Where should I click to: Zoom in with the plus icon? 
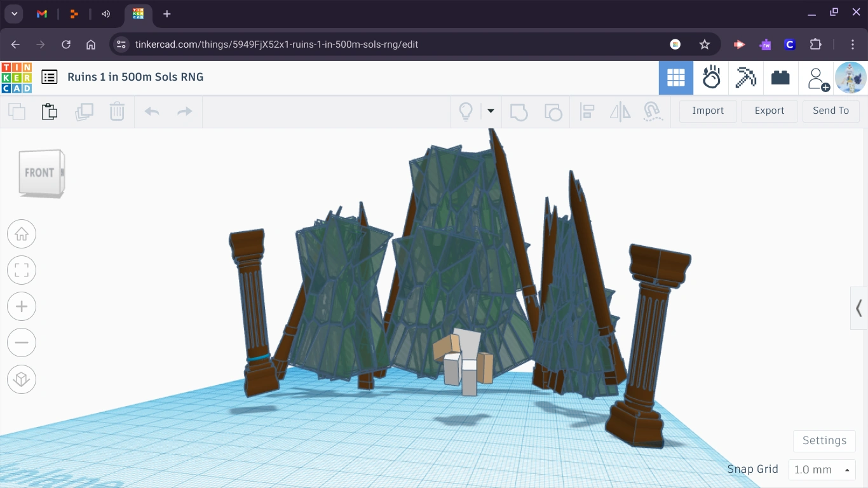click(22, 306)
